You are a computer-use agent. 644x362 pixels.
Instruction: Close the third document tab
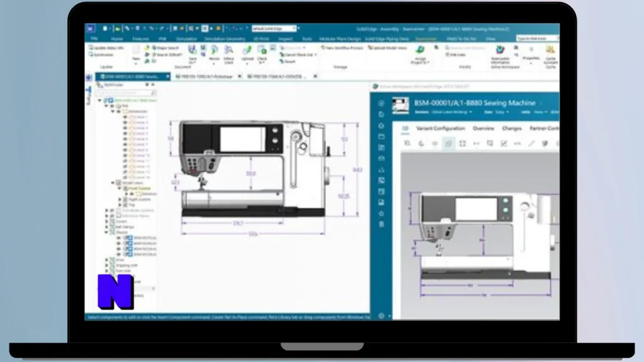tap(315, 76)
